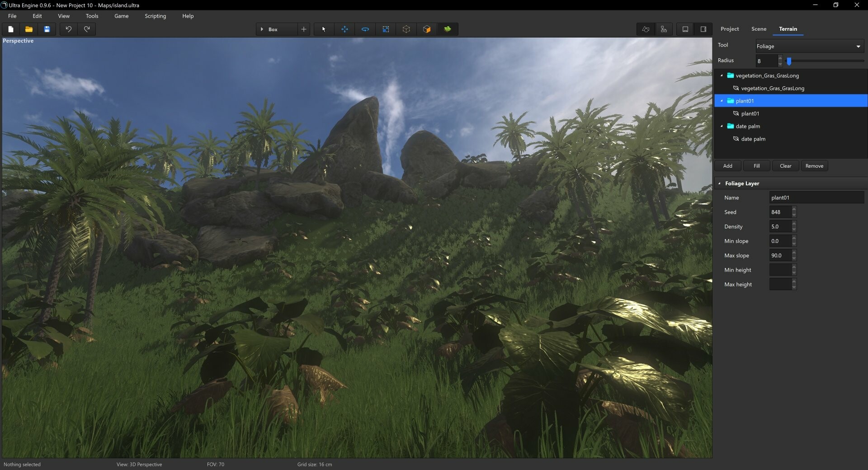868x470 pixels.
Task: Click the Clear foliage button
Action: pos(785,166)
